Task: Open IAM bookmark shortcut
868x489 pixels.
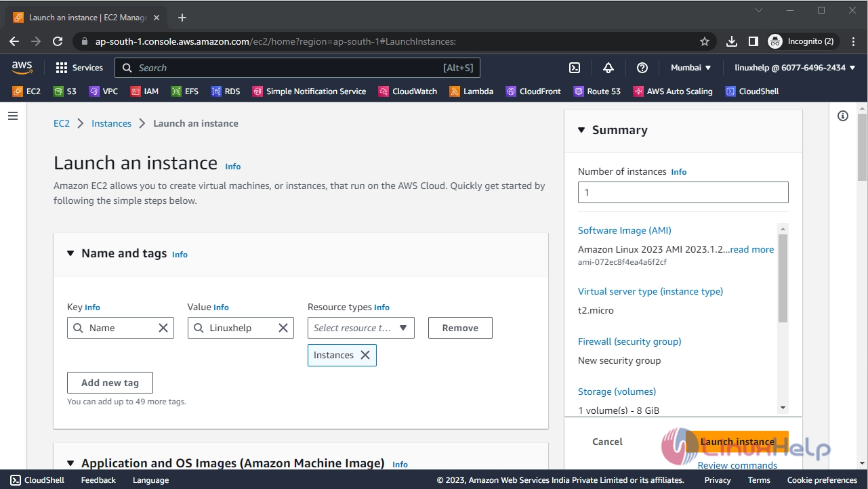Action: coord(144,91)
